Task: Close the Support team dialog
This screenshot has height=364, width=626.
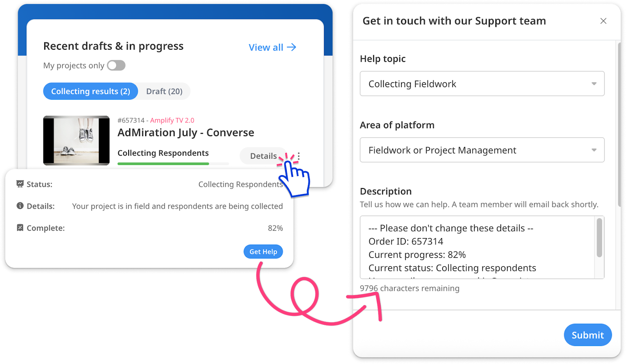Action: [x=603, y=21]
